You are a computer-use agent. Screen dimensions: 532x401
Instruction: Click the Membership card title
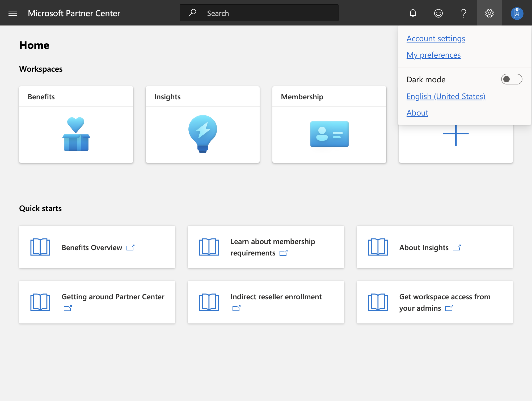coord(302,97)
